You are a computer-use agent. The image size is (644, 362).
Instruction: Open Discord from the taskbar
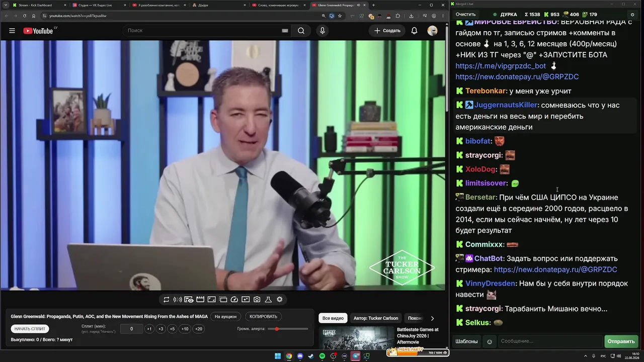click(300, 356)
